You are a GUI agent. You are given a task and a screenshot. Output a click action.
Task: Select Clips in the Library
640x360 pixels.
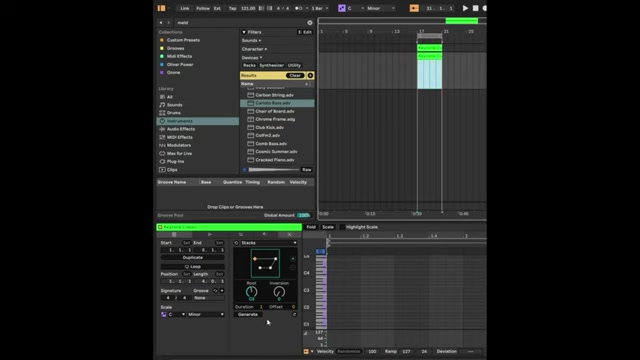172,170
